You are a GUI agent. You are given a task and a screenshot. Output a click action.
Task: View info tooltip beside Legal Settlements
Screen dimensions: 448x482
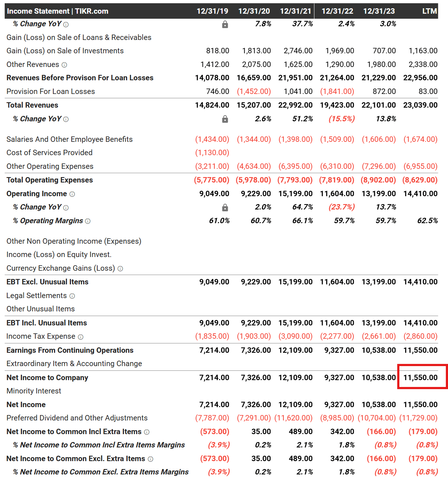point(72,296)
